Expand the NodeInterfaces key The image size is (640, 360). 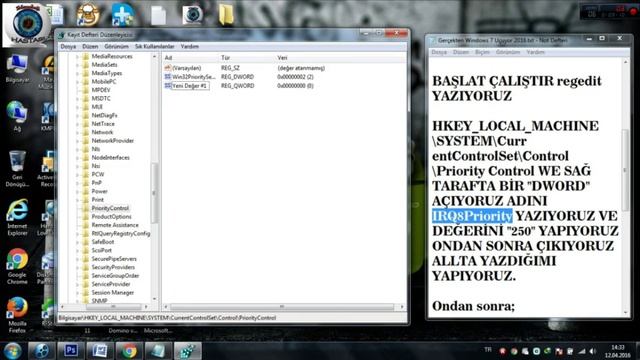click(77, 158)
